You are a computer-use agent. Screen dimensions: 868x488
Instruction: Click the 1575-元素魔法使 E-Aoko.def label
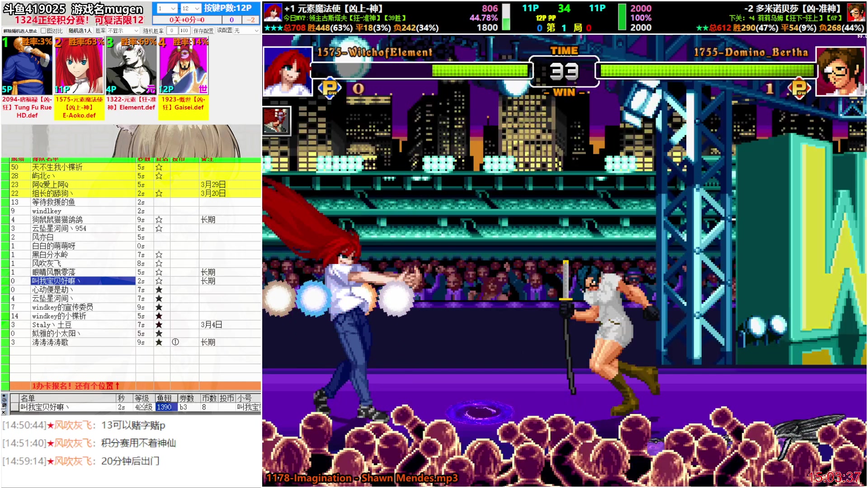pyautogui.click(x=79, y=108)
